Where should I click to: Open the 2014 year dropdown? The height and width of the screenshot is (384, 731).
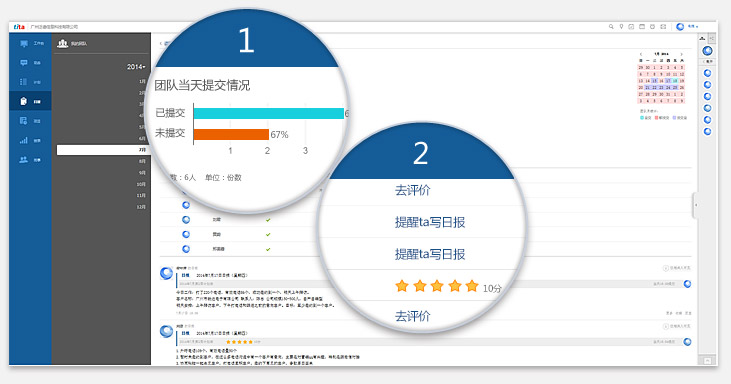pos(136,67)
